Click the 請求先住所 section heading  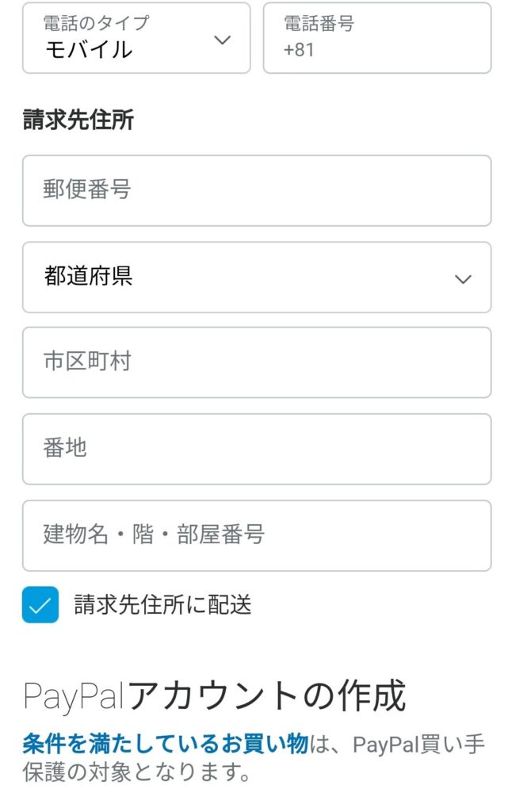click(78, 120)
